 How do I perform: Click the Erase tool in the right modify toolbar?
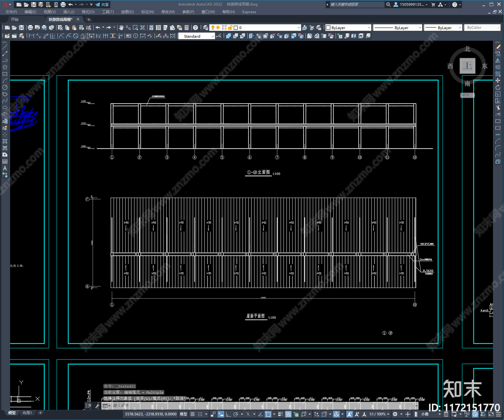point(498,47)
